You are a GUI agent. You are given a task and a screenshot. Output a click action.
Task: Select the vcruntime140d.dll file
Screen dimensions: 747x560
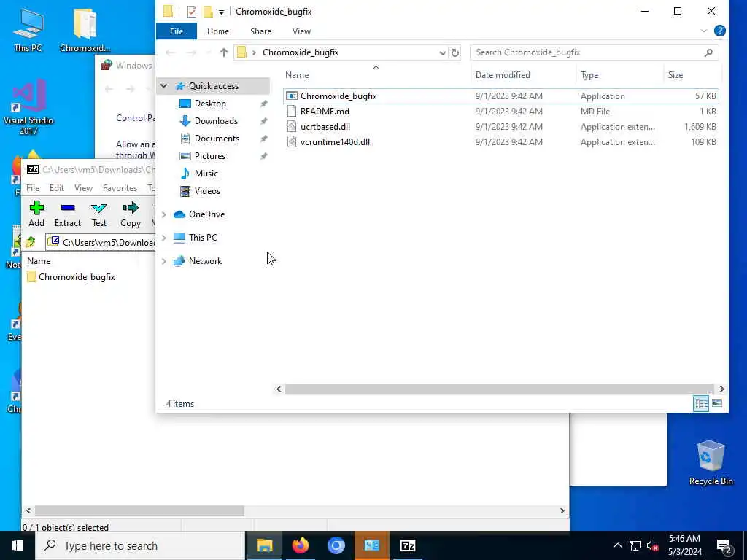click(x=335, y=142)
